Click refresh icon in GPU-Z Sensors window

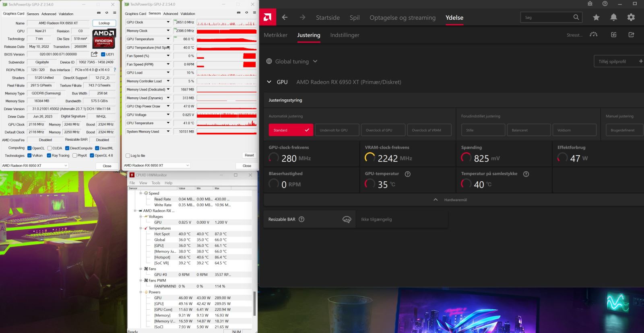(247, 12)
